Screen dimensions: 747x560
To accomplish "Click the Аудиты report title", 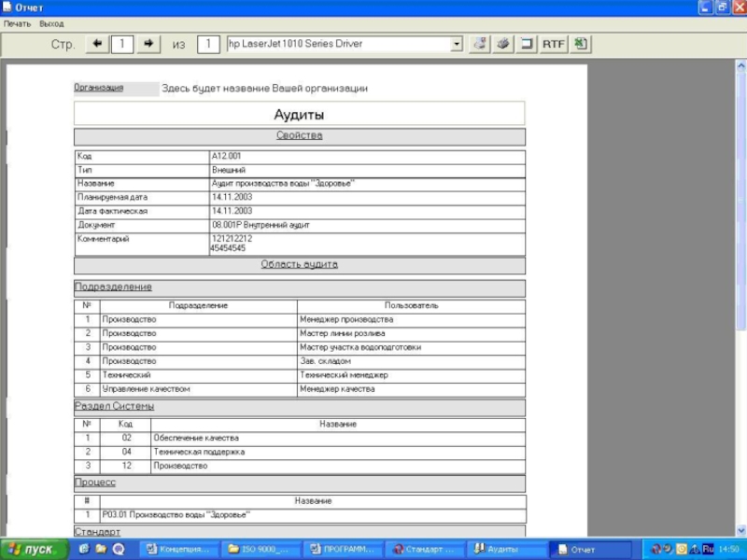I will [299, 114].
